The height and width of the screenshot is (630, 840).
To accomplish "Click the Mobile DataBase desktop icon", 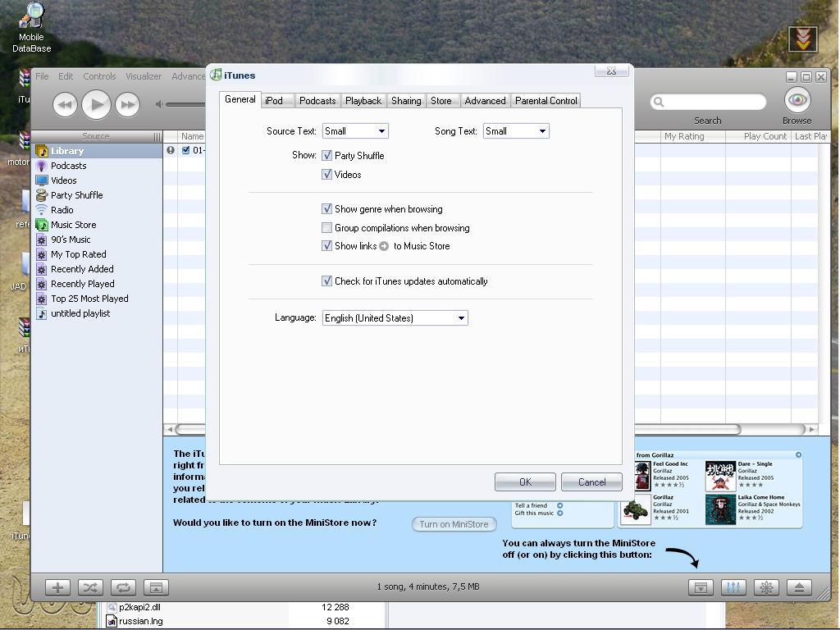I will [x=32, y=28].
